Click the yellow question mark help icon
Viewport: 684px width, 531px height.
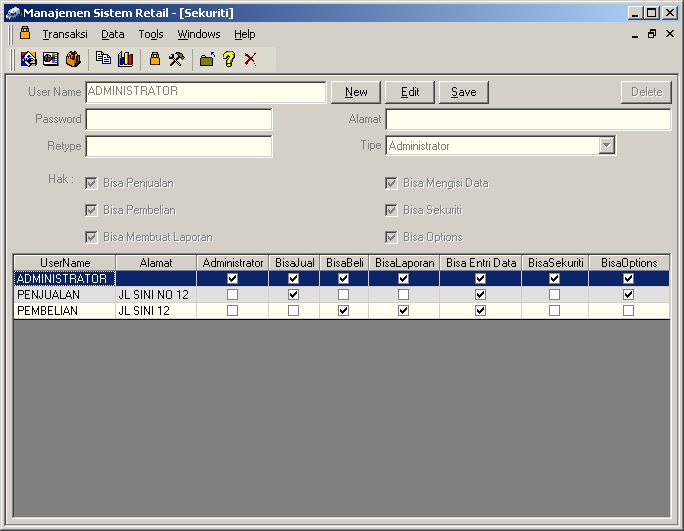229,59
